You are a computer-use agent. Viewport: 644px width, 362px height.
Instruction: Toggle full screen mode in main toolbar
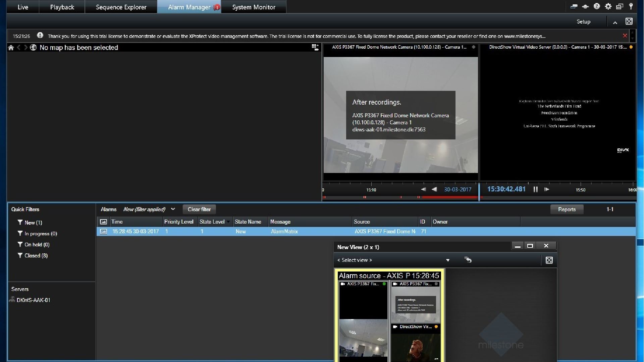pos(629,21)
